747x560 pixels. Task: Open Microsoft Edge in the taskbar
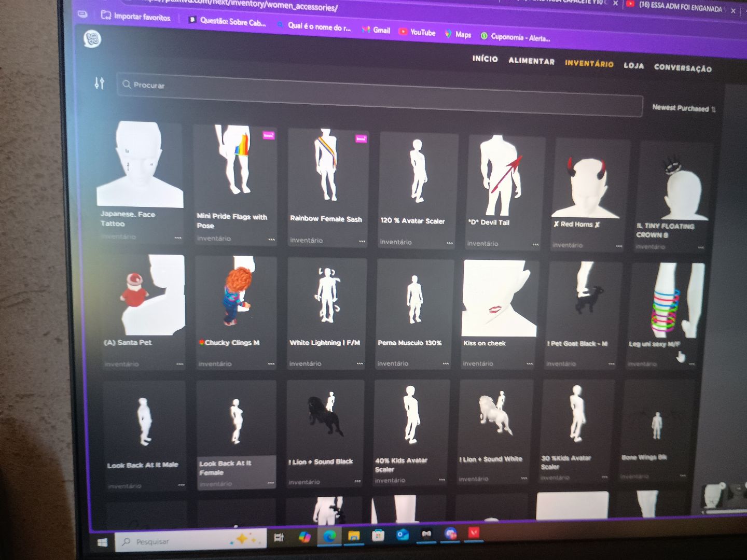click(x=329, y=536)
